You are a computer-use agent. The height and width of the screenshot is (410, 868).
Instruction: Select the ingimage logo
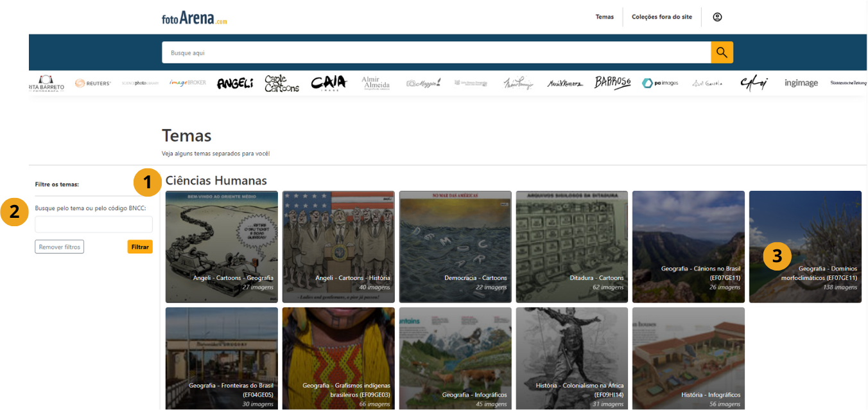point(801,83)
